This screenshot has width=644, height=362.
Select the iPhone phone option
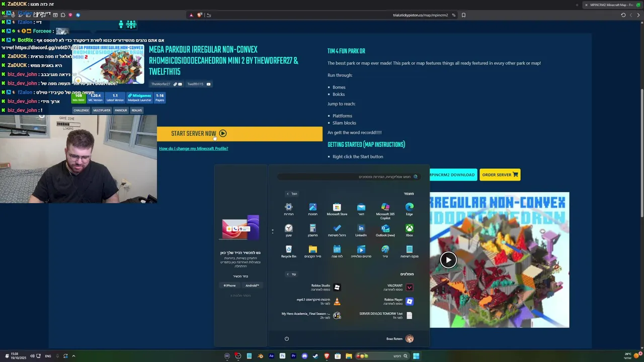coord(229,286)
